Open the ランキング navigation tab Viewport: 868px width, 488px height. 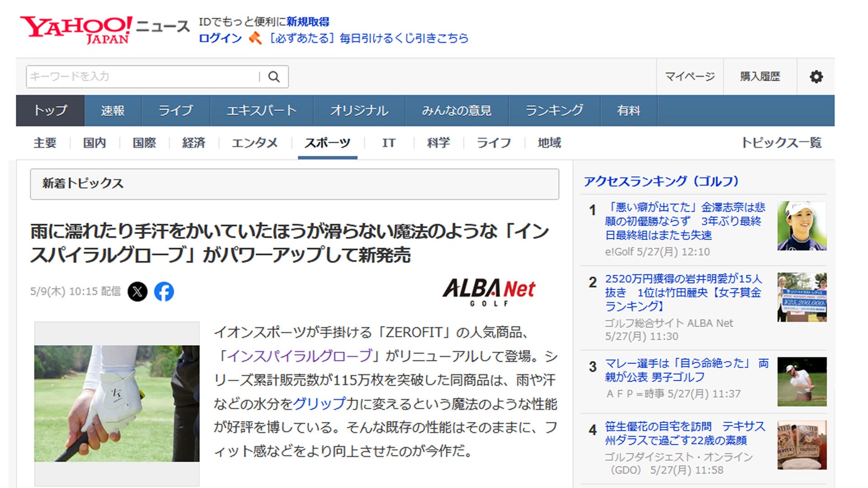click(x=554, y=111)
